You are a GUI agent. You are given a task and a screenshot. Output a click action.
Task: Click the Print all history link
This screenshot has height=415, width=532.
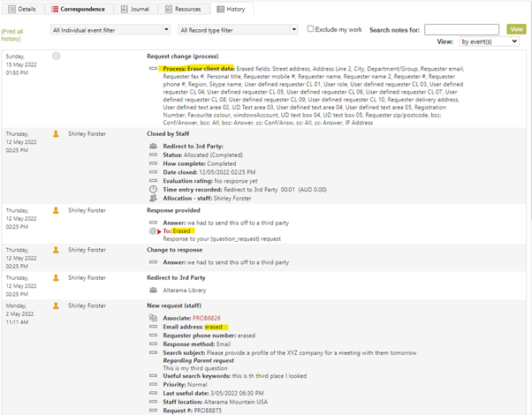[x=12, y=35]
